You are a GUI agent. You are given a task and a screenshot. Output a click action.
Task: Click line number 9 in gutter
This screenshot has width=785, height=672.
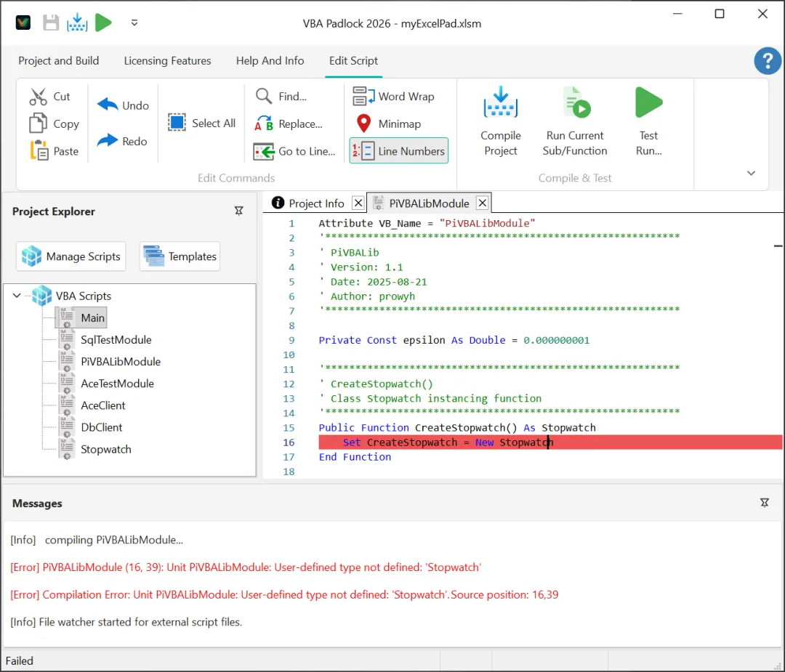click(291, 340)
